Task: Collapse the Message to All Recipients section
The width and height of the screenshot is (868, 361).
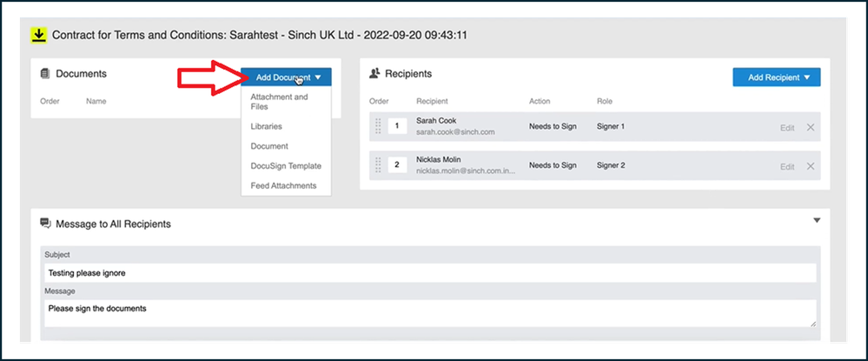Action: click(817, 220)
